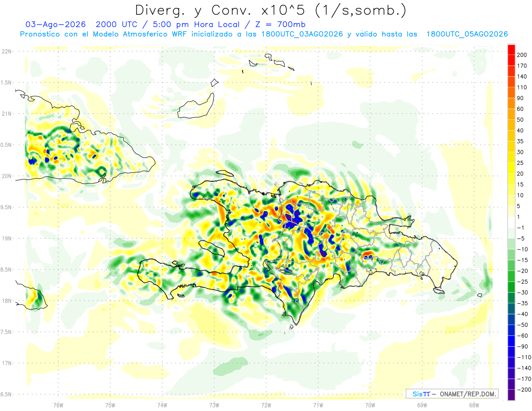Click the '73W' longitude label
Viewport: 532px width, 411px height.
[x=214, y=404]
